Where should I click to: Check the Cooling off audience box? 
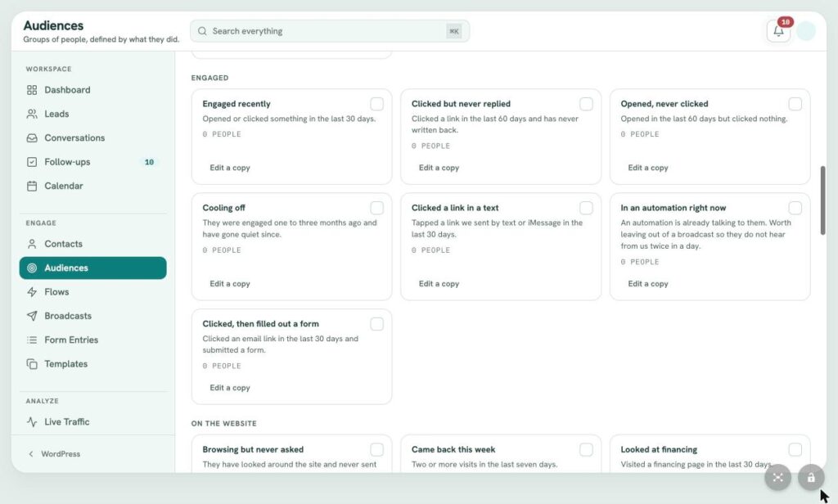coord(376,207)
